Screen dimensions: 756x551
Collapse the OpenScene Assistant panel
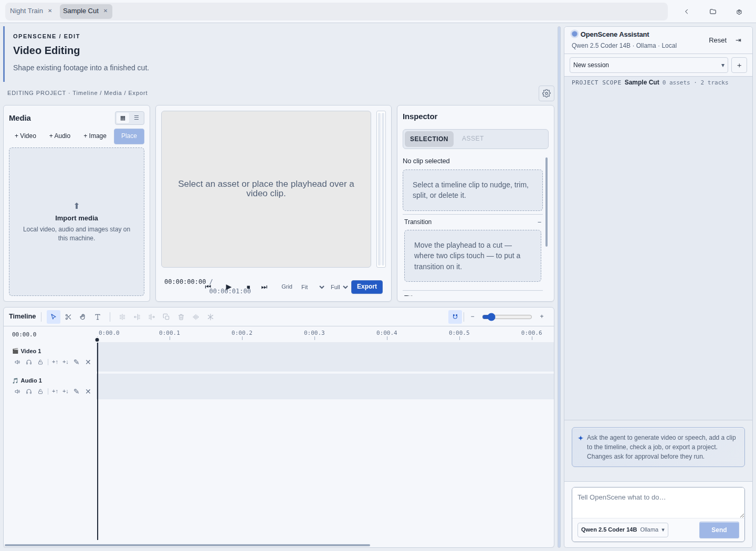739,40
